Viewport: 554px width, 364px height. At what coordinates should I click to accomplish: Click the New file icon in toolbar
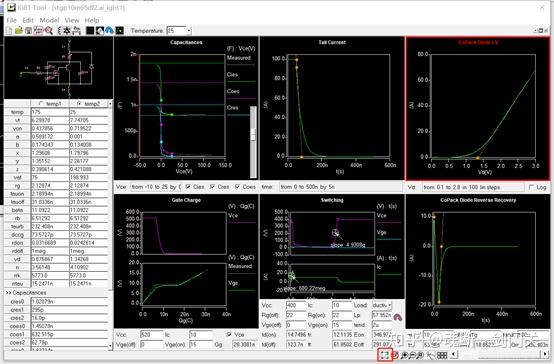click(x=9, y=31)
